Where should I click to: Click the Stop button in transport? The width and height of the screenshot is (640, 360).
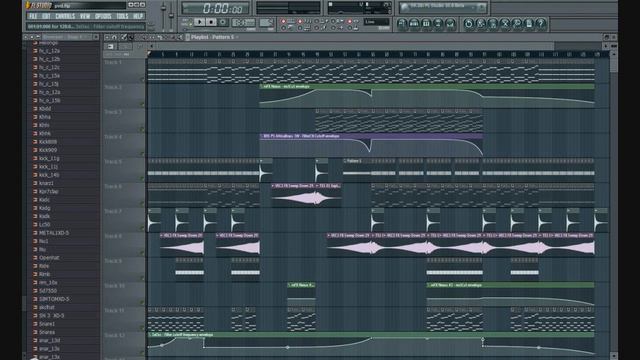(x=211, y=22)
